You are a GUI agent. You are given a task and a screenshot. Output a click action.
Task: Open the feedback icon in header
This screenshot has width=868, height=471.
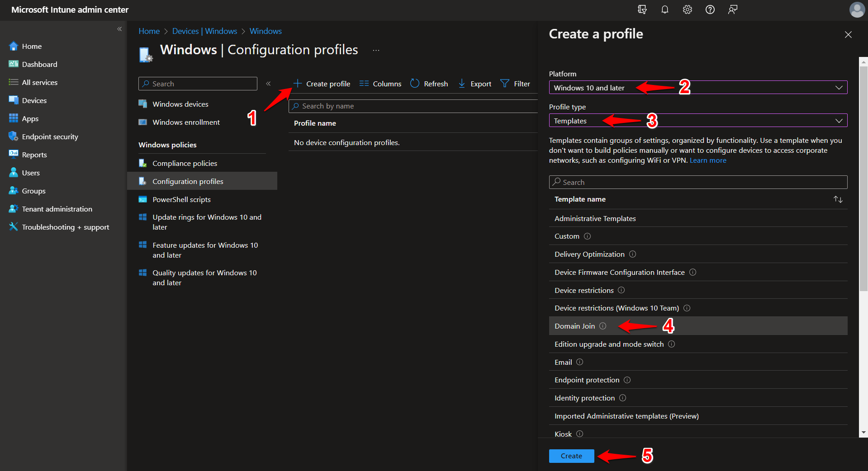[733, 9]
